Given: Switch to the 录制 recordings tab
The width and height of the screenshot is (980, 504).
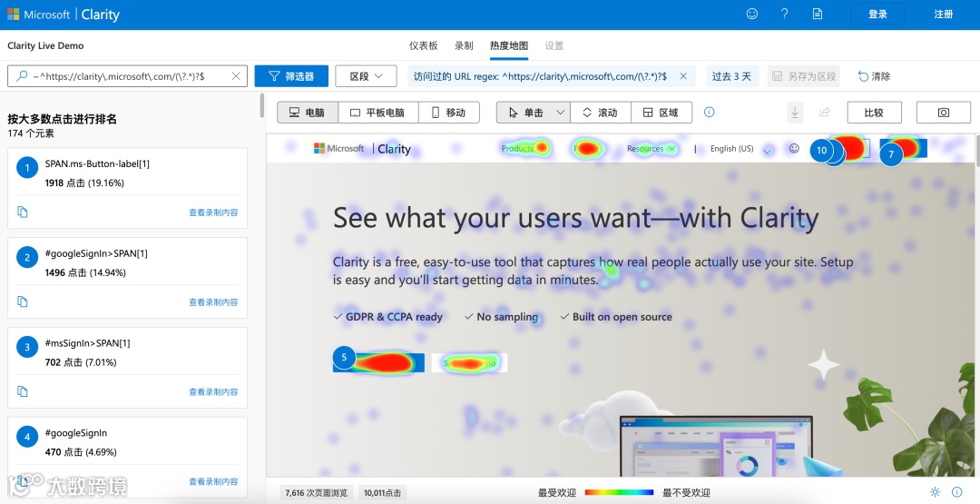Looking at the screenshot, I should tap(464, 45).
